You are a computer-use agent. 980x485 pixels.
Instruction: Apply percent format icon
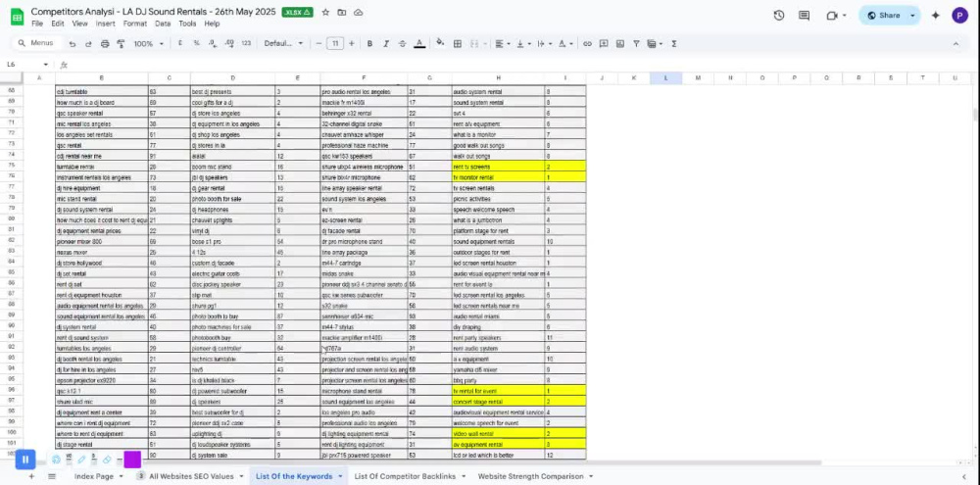pyautogui.click(x=196, y=44)
